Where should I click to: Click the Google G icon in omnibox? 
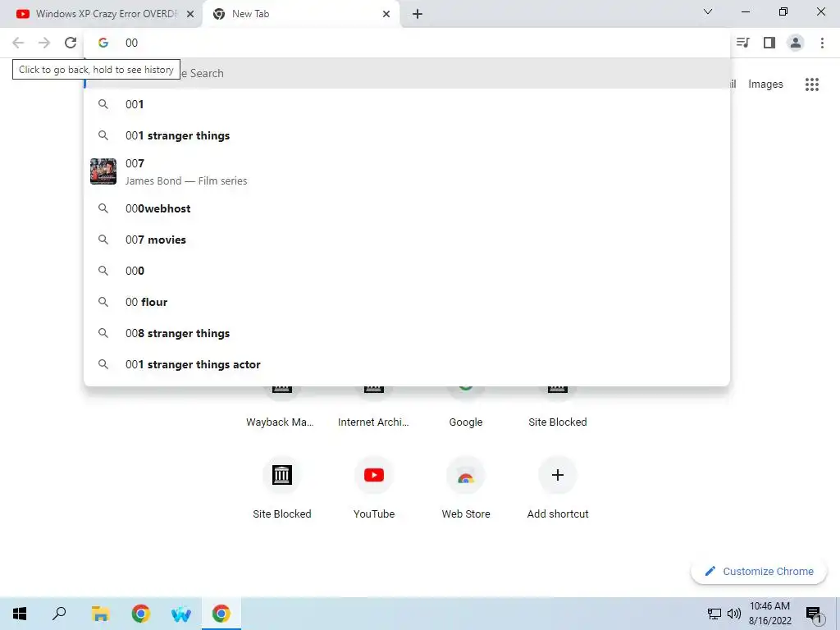[103, 43]
